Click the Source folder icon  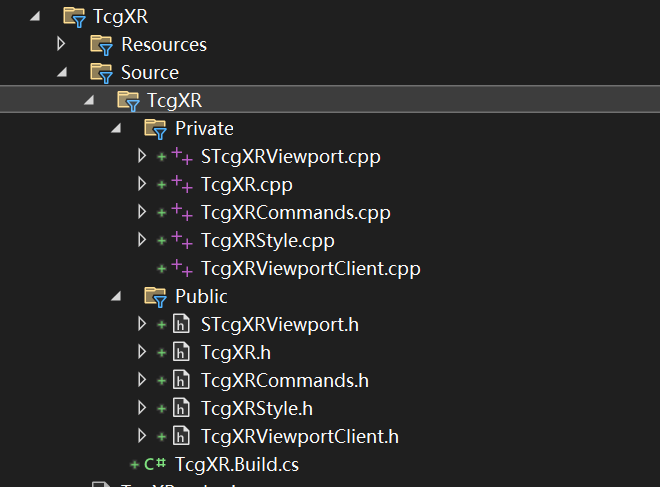click(101, 72)
